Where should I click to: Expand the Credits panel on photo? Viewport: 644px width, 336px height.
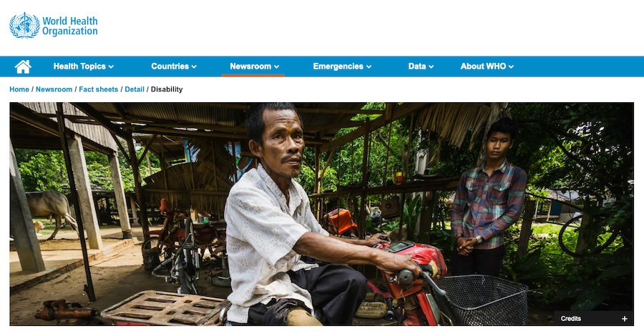[593, 319]
